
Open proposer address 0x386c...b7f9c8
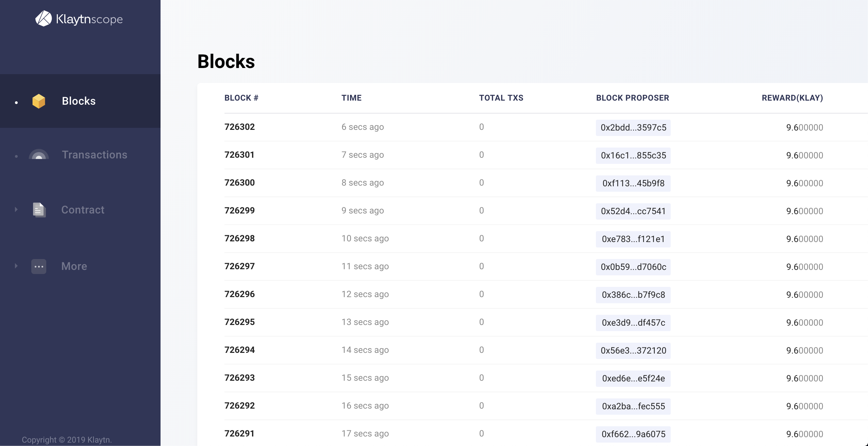click(633, 295)
